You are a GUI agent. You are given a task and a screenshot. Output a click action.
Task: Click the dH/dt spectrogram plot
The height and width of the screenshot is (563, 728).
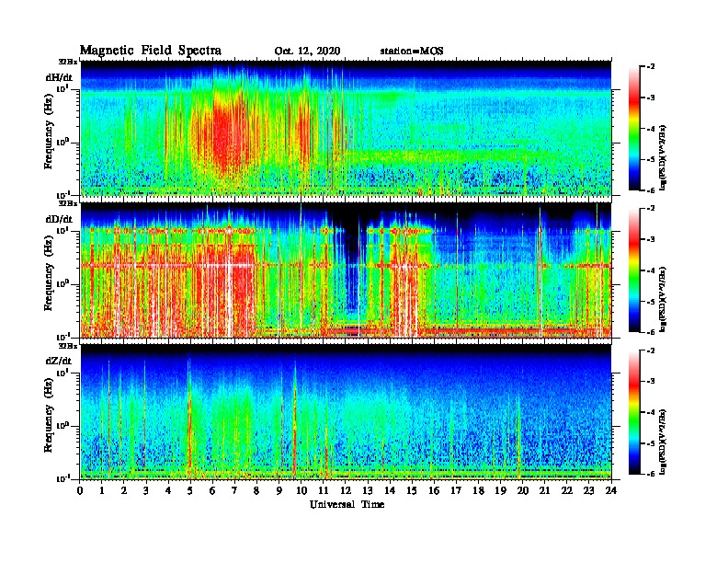pos(346,128)
